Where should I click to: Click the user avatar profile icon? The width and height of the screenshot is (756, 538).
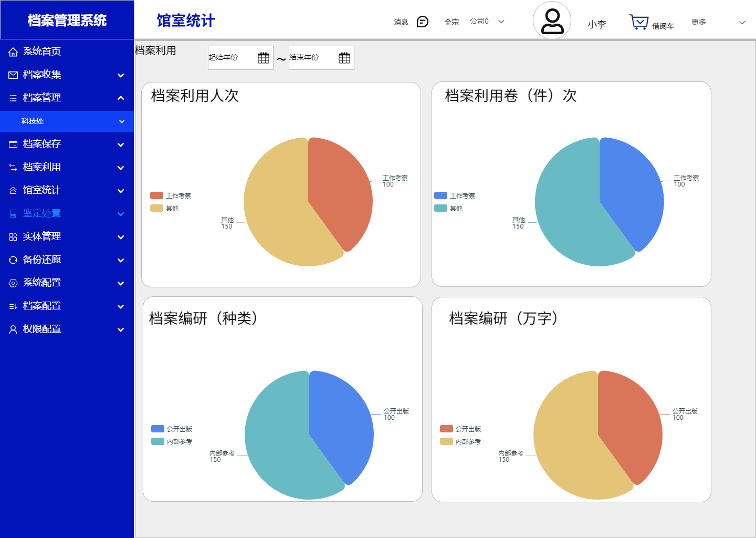(x=552, y=21)
